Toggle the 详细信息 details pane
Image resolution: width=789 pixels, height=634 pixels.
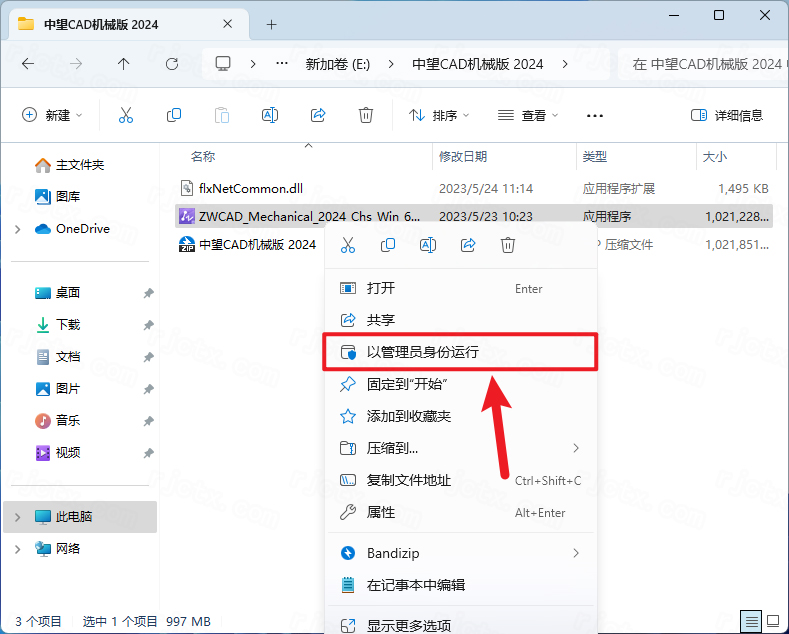(727, 115)
